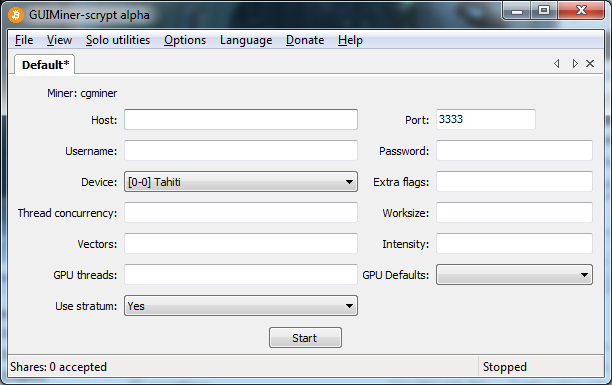Click the Thread concurrency field
The width and height of the screenshot is (612, 385).
coord(241,212)
